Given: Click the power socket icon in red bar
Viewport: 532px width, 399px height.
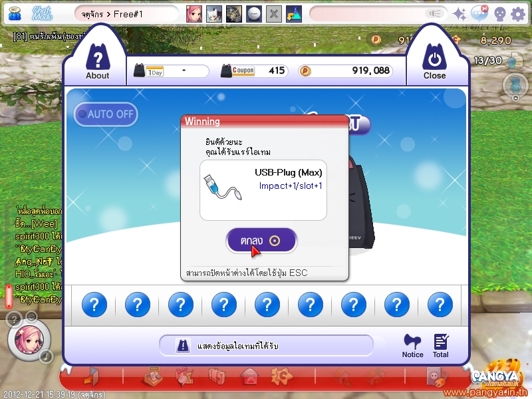Looking at the screenshot, I should 437,376.
